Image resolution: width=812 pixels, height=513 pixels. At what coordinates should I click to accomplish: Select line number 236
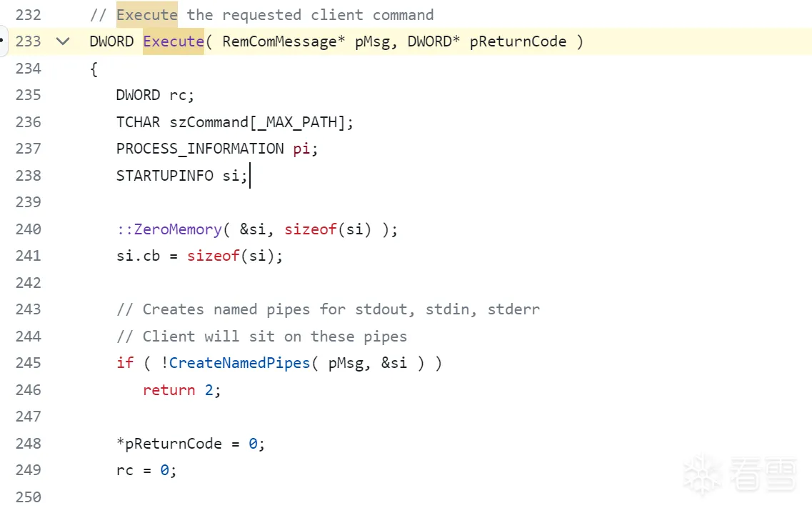tap(28, 121)
